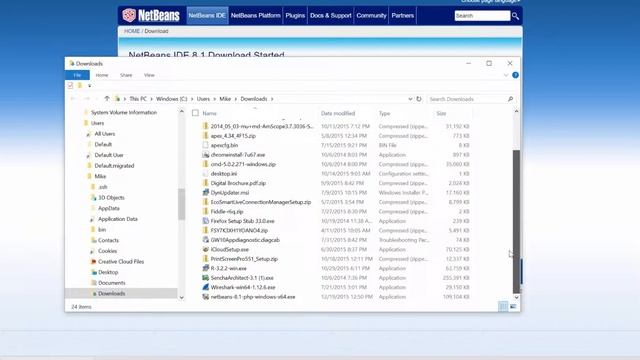The image size is (640, 360).
Task: Open the File tab in Explorer
Action: click(x=78, y=75)
